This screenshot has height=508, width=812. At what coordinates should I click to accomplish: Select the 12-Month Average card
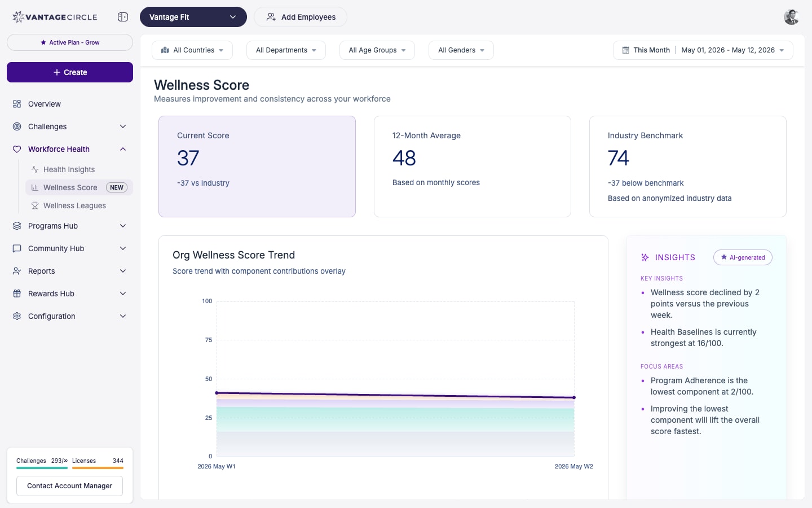[x=473, y=167]
